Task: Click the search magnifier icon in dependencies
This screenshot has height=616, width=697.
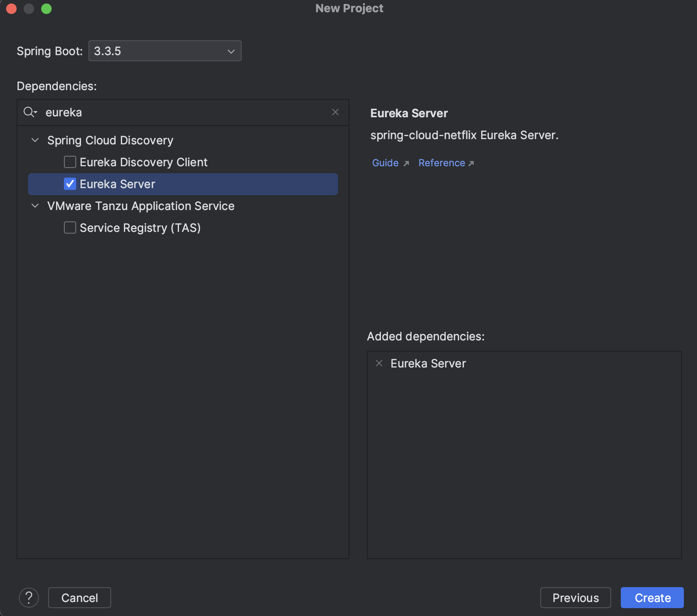Action: [30, 112]
